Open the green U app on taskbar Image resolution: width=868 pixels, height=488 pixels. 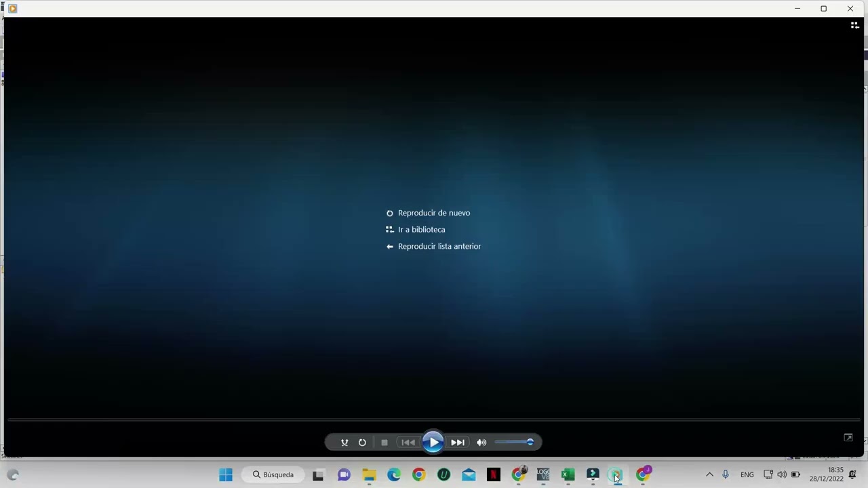pyautogui.click(x=443, y=474)
